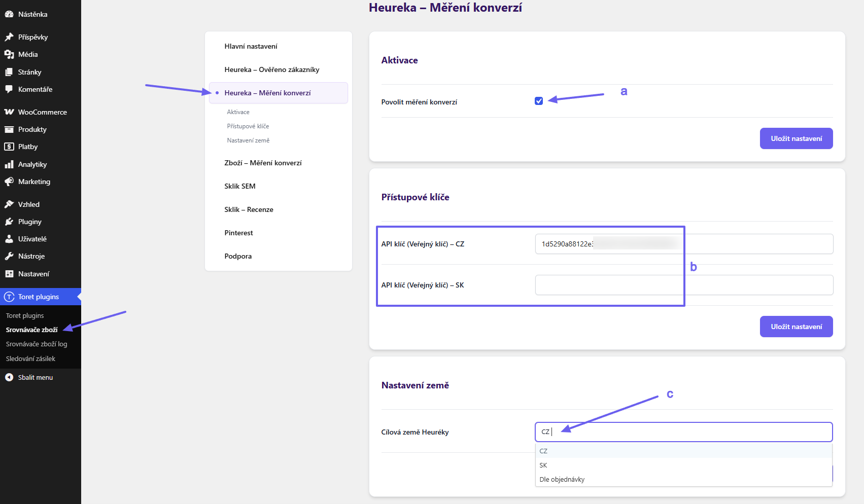
Task: Click the Analytiky bar chart icon
Action: coord(9,164)
